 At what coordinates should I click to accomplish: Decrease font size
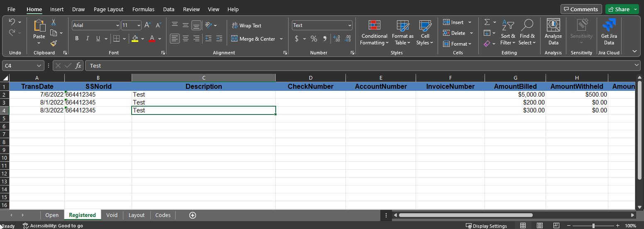pyautogui.click(x=158, y=25)
